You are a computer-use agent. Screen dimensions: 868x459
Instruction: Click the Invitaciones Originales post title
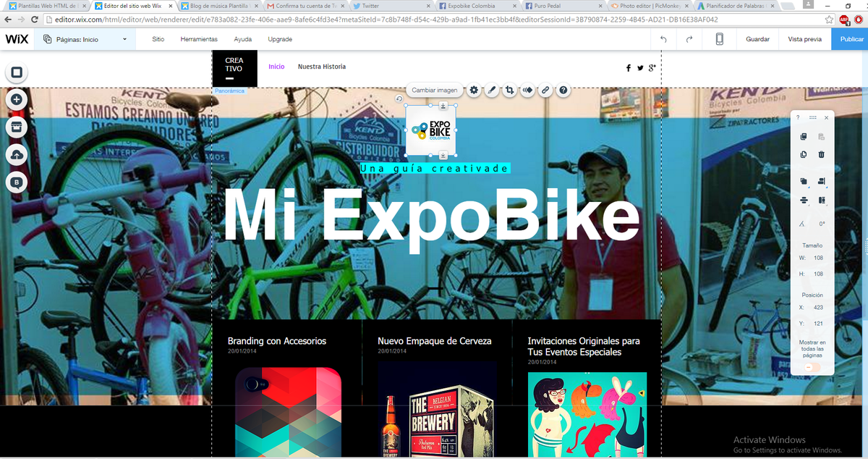coord(584,346)
